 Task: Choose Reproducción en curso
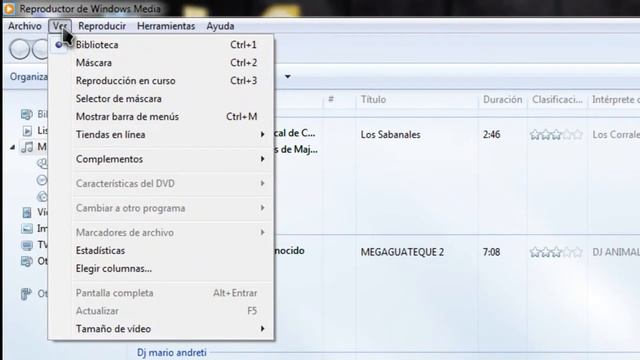click(161, 81)
